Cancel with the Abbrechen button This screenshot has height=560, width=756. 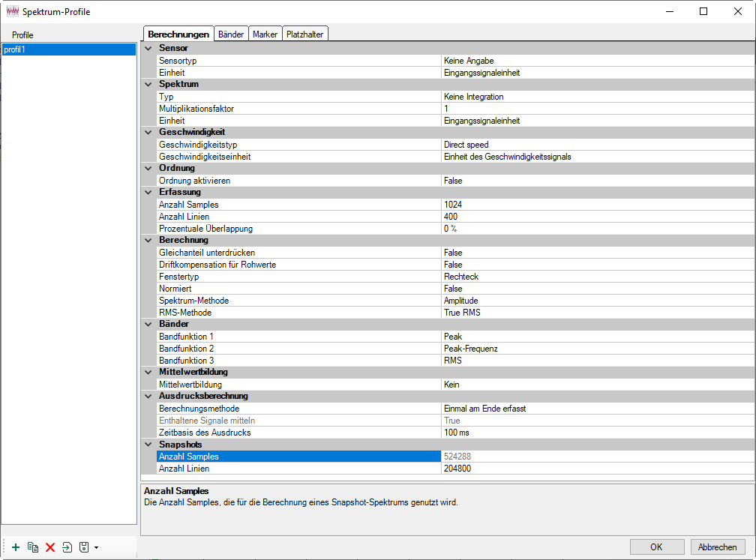point(718,547)
